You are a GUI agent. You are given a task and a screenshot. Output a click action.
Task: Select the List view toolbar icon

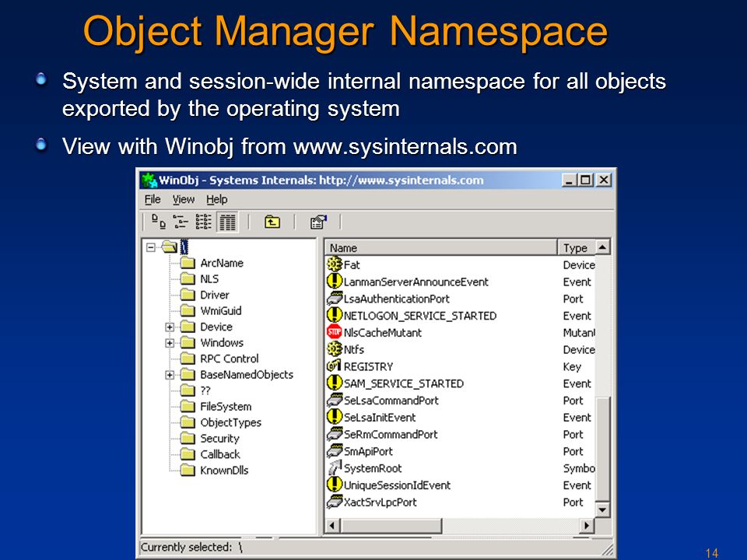[x=203, y=222]
